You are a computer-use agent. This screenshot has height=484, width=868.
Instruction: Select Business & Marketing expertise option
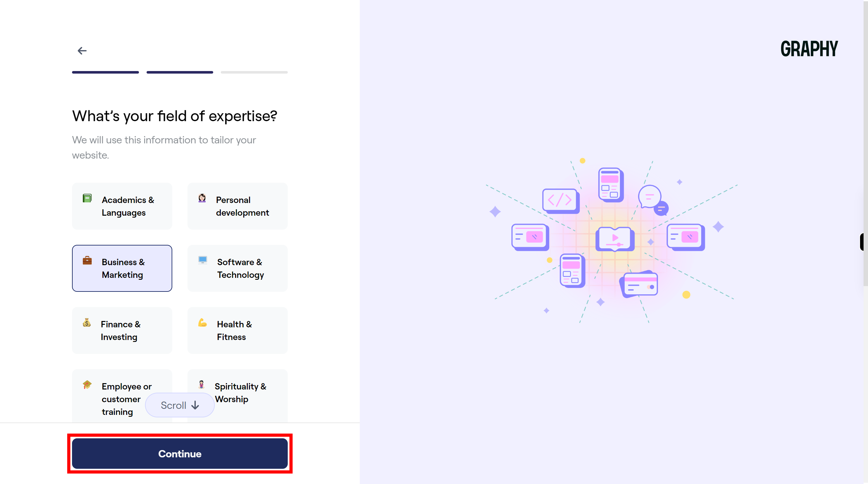[122, 268]
